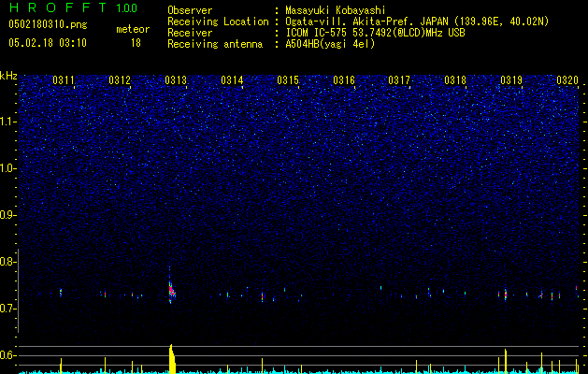This screenshot has width=588, height=374.
Task: Click the 0.8 kHz axis label
Action: [7, 262]
